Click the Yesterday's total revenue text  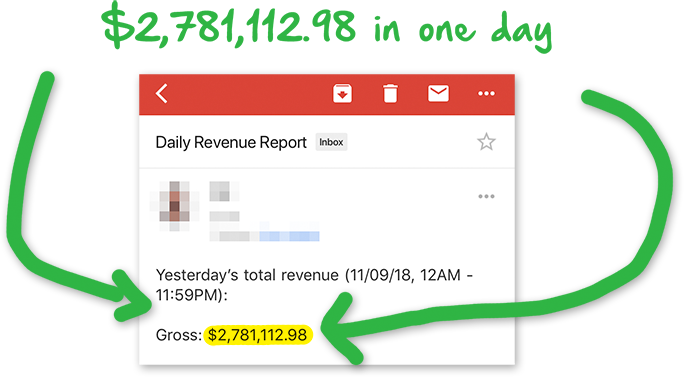coord(247,275)
